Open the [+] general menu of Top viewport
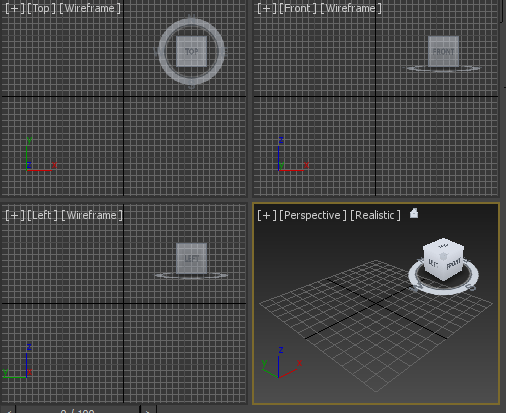 [15, 8]
